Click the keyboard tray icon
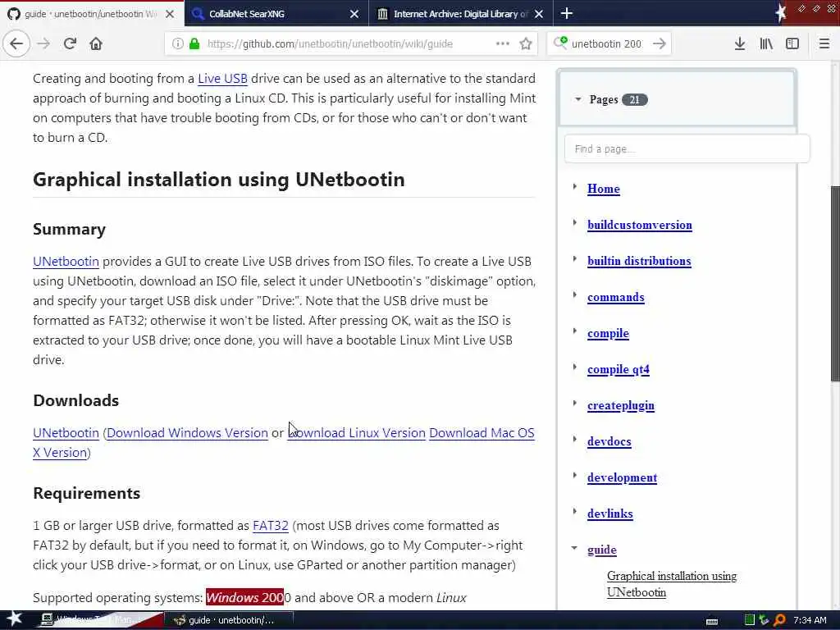Image resolution: width=840 pixels, height=630 pixels. 712,622
